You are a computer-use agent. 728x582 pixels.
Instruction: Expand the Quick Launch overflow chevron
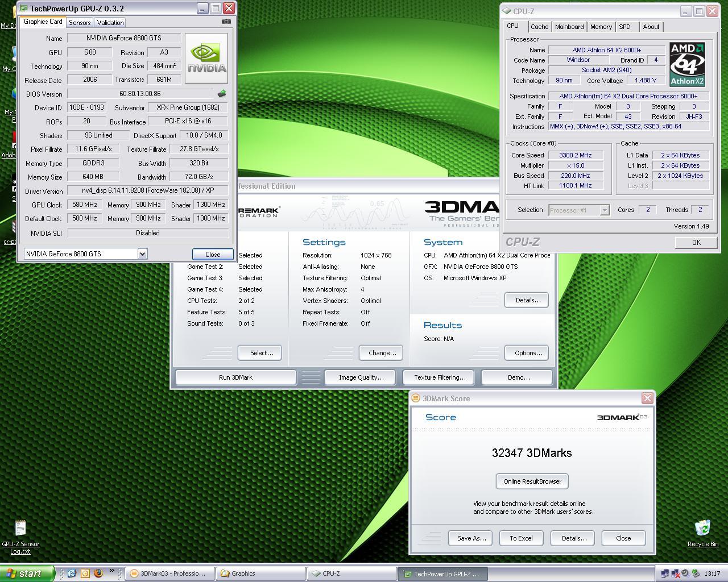pyautogui.click(x=112, y=571)
